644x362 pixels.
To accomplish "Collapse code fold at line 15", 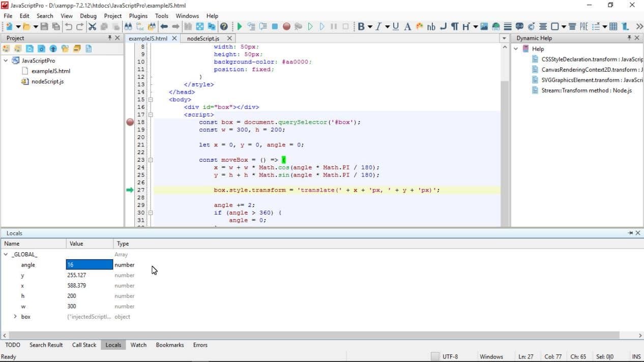I will coord(150,100).
